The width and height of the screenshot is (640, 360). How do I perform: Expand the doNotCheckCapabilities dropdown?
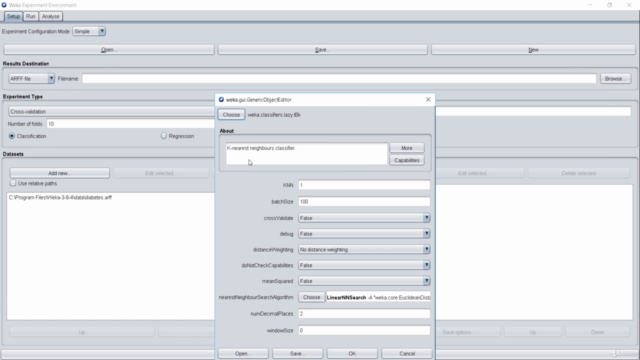coord(364,265)
